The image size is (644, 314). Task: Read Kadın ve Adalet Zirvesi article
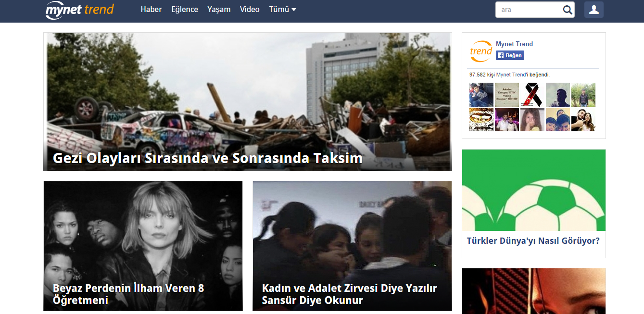(x=349, y=294)
